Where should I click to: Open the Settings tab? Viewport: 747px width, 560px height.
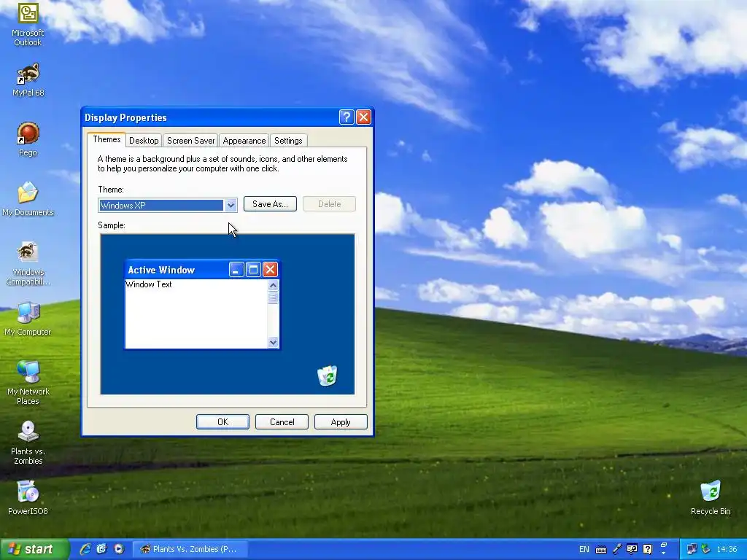click(288, 141)
